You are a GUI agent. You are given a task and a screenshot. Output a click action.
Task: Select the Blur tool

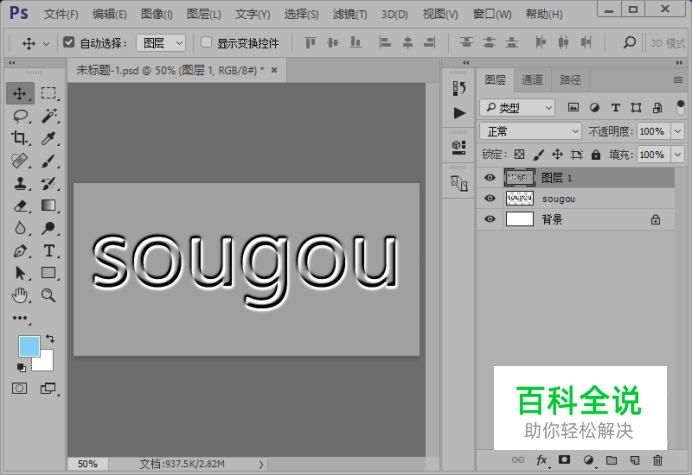pos(19,228)
